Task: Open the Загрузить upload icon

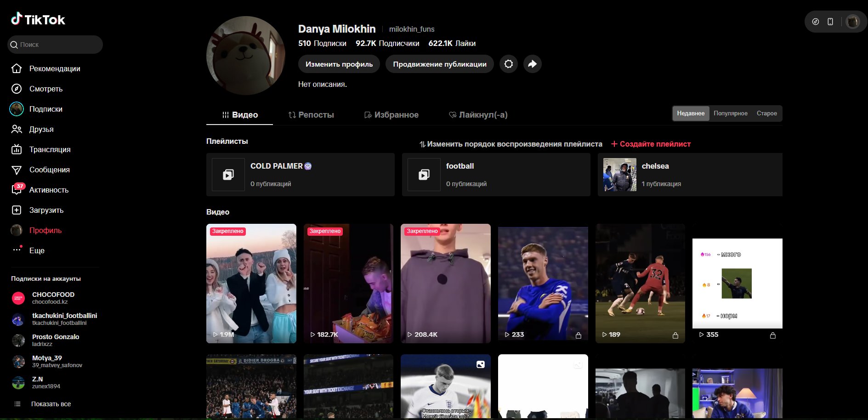Action: click(17, 210)
